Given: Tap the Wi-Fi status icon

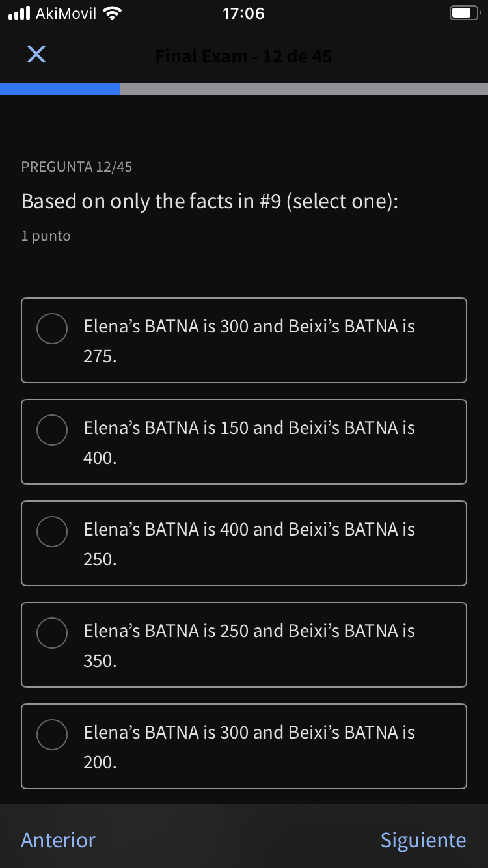Looking at the screenshot, I should [x=113, y=14].
